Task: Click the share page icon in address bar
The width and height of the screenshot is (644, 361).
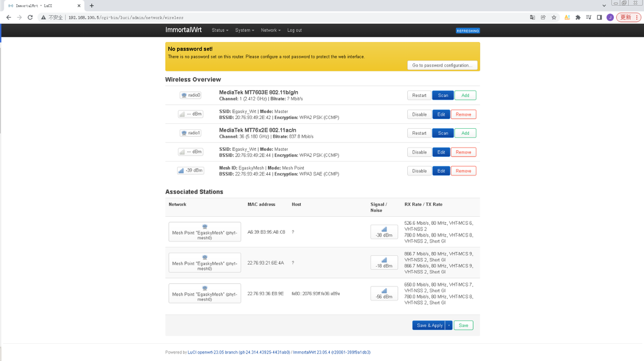Action: click(543, 17)
